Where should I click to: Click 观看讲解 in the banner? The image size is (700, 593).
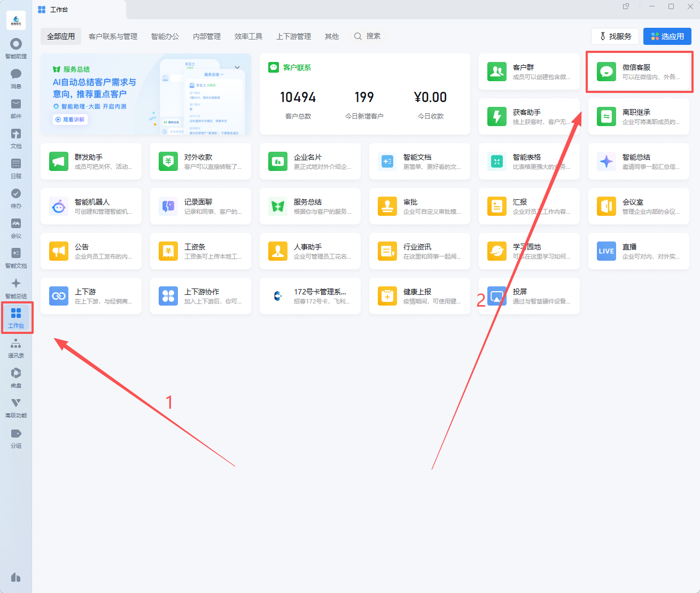point(70,120)
